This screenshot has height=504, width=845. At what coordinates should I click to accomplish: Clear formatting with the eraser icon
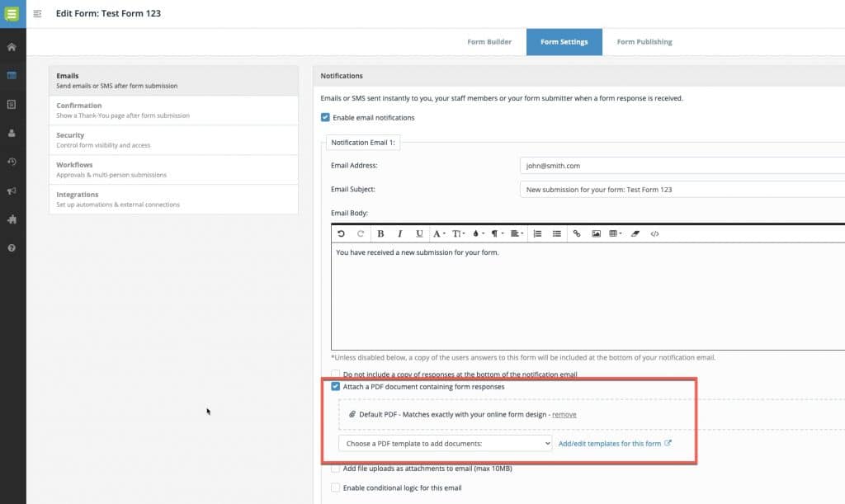coord(635,233)
